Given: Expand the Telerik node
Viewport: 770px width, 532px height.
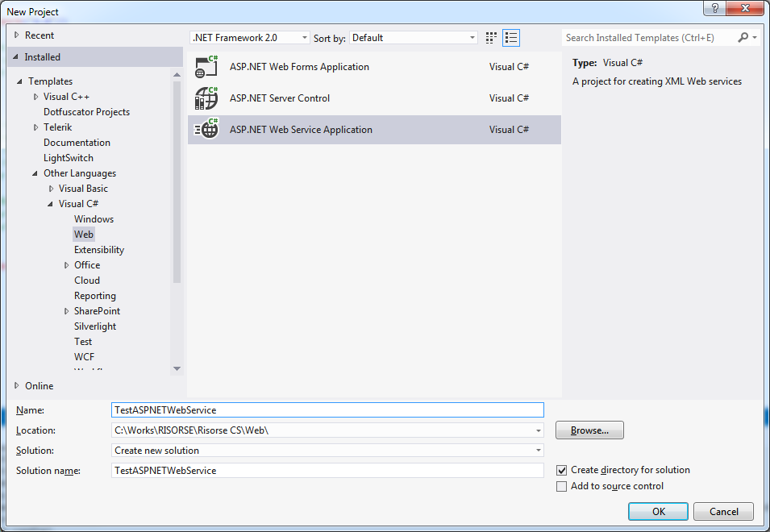Looking at the screenshot, I should (35, 127).
